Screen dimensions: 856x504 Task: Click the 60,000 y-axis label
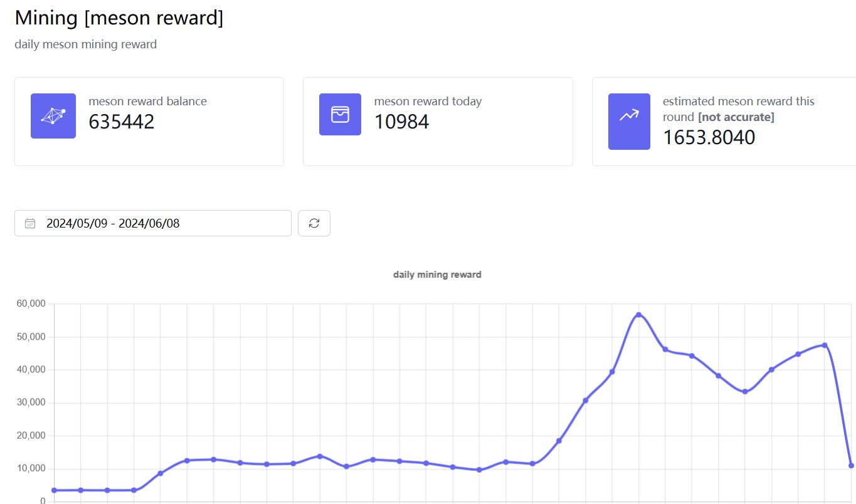point(31,304)
